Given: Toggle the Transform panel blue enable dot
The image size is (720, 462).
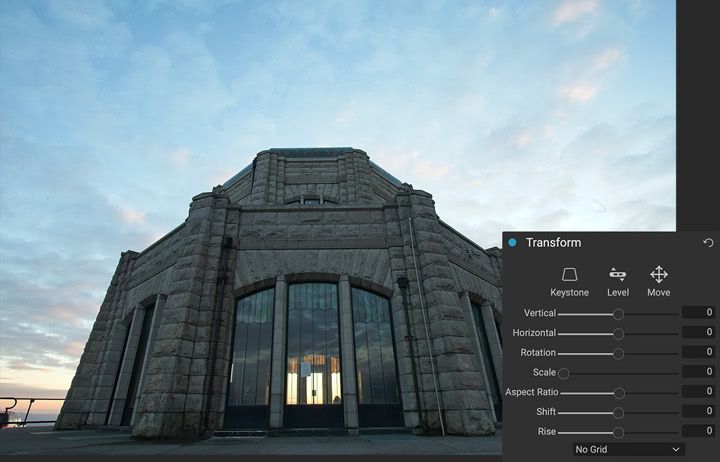Looking at the screenshot, I should pos(512,242).
